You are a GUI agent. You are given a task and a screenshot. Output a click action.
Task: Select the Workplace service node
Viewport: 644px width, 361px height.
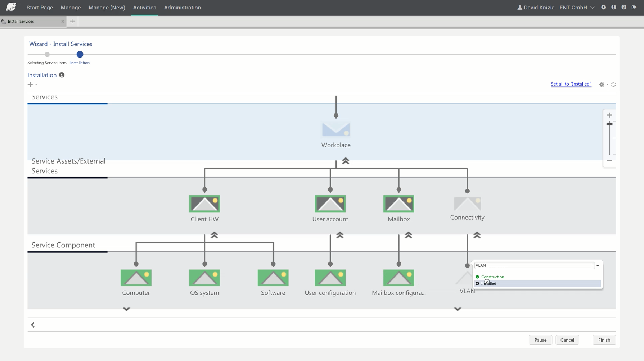coord(336,130)
